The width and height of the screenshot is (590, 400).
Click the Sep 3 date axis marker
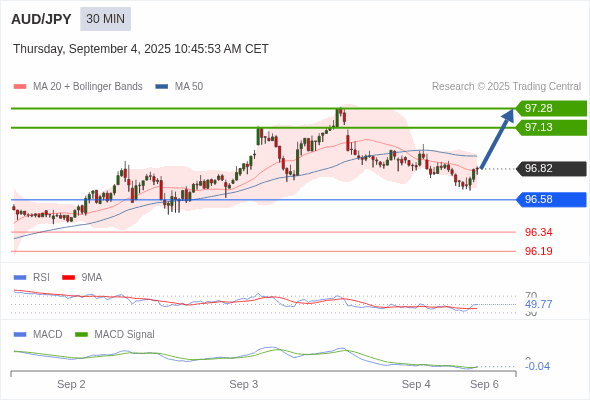[x=243, y=384]
